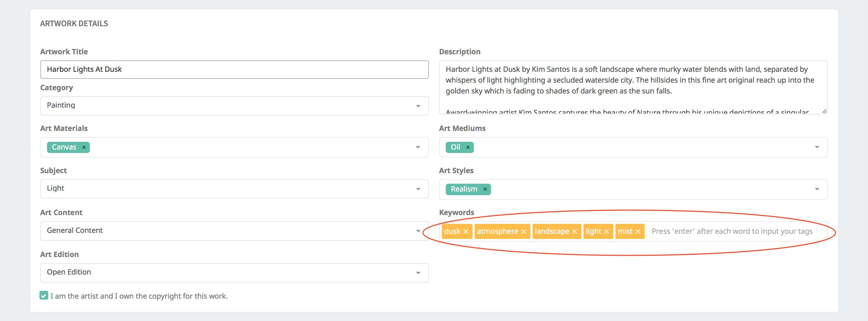Focus the Keywords tag input placeholder
Screen dimensions: 868x321
732,231
